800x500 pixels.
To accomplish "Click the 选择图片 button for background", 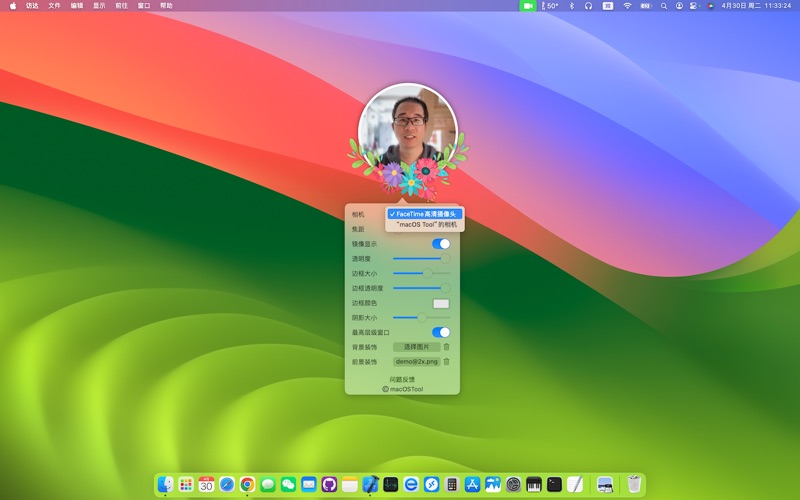I will [x=416, y=347].
